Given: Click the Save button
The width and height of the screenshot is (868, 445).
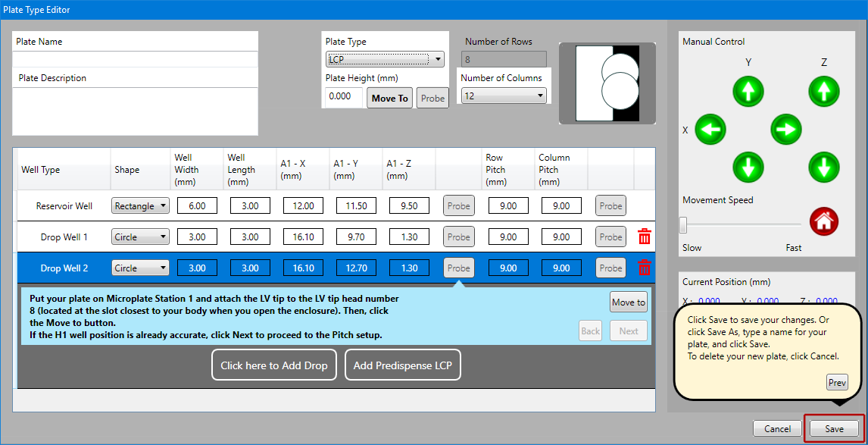Looking at the screenshot, I should pos(834,429).
